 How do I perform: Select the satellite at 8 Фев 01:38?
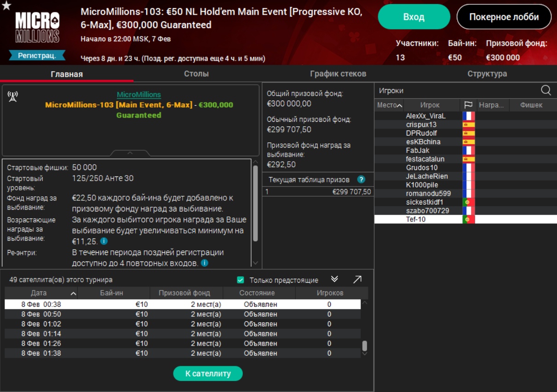click(183, 353)
